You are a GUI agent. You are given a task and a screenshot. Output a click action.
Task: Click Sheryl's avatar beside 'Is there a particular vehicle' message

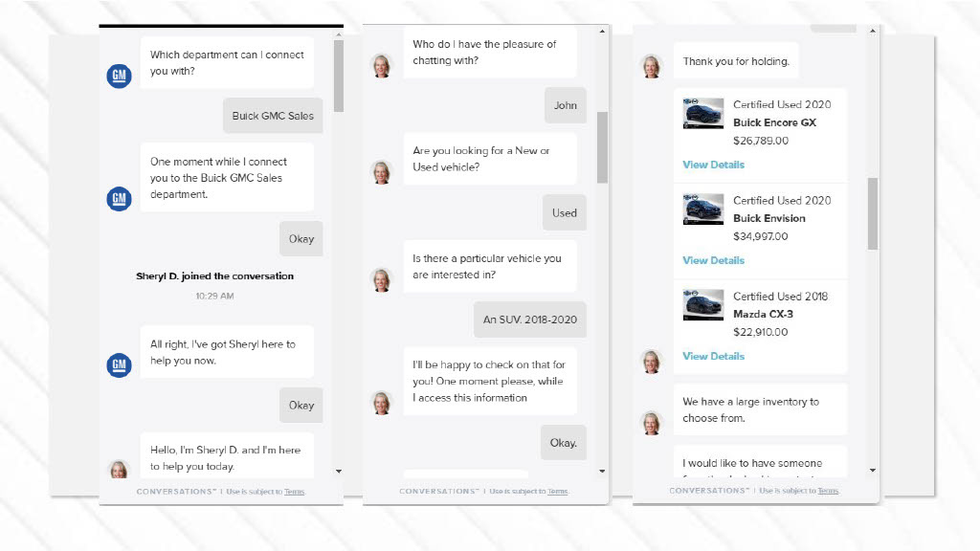382,280
